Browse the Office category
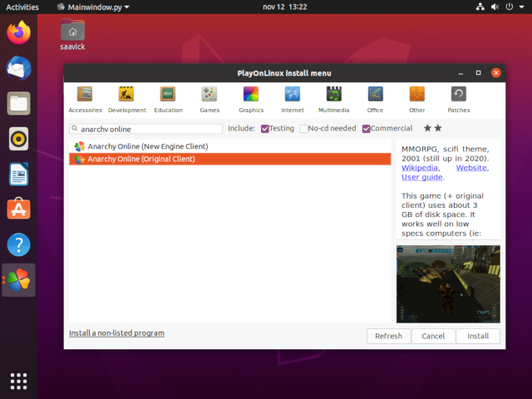 [375, 100]
